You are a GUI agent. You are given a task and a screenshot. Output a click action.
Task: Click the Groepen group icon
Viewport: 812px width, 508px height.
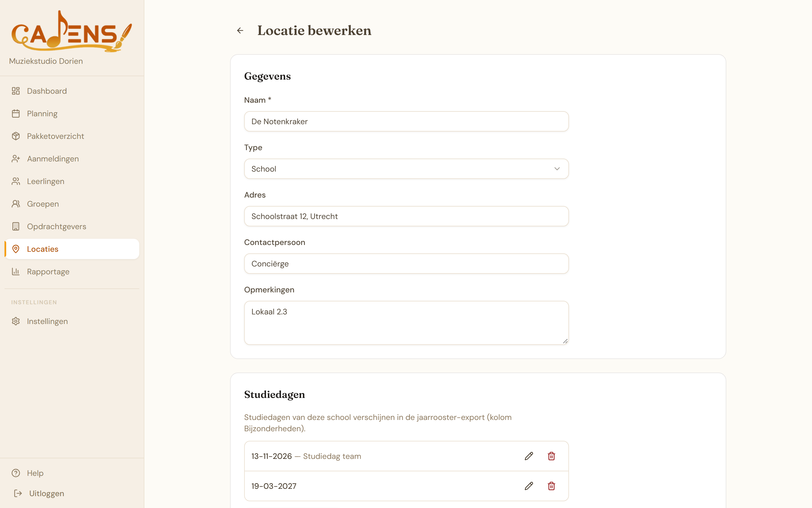[x=16, y=204]
